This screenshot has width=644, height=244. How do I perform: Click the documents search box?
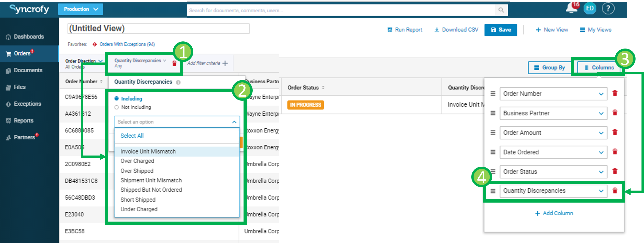tap(341, 11)
